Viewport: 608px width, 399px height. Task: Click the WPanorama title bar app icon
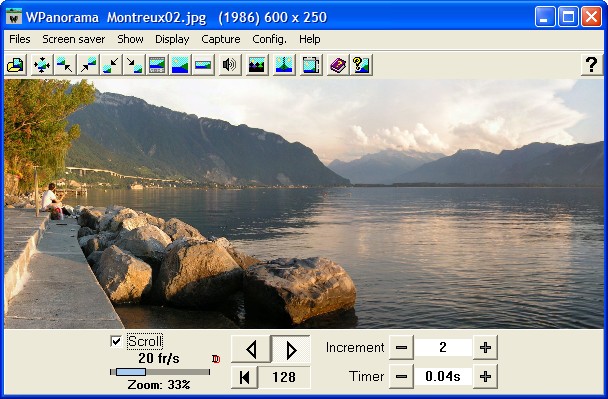(x=14, y=17)
